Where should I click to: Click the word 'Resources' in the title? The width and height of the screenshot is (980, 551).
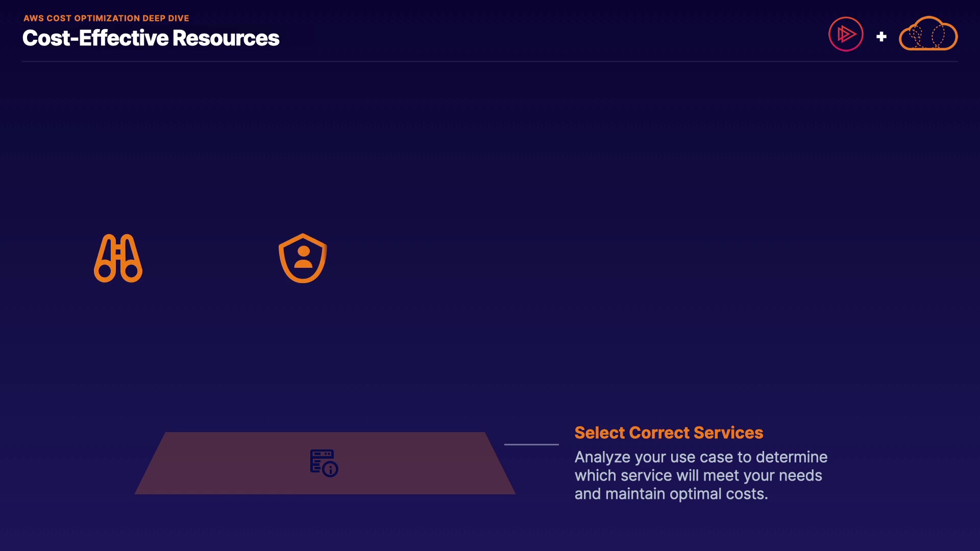tap(226, 38)
